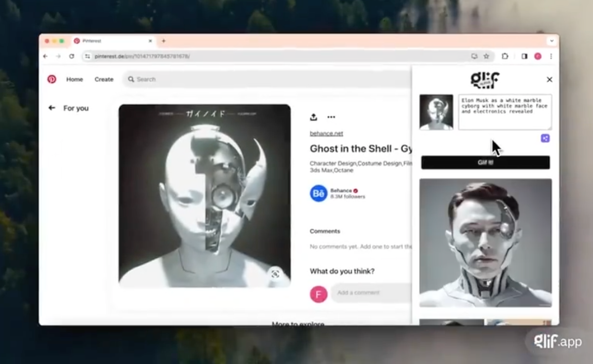This screenshot has height=364, width=593.
Task: Click the pinterest.de address bar URL
Action: (142, 56)
